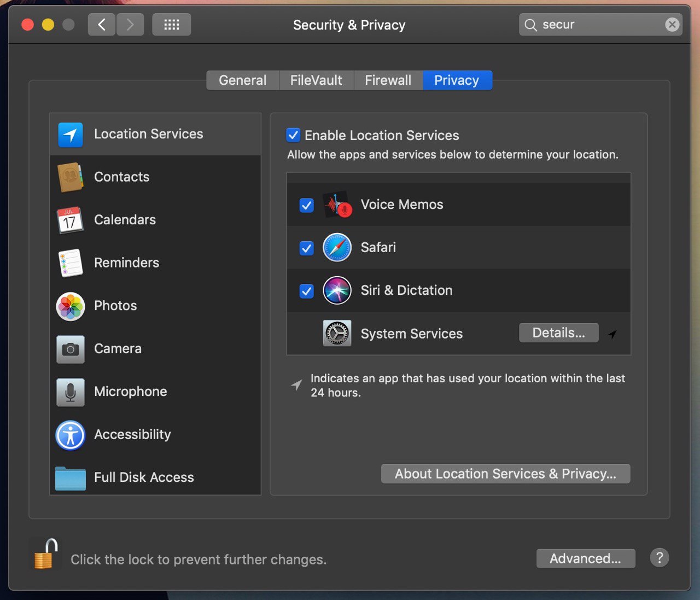
Task: Clear the search field with X button
Action: pyautogui.click(x=672, y=25)
